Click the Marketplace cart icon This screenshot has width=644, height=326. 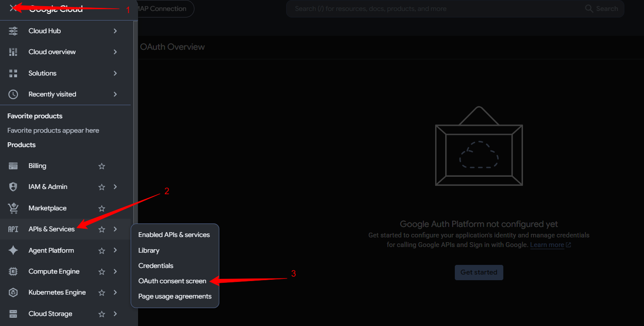click(x=13, y=208)
